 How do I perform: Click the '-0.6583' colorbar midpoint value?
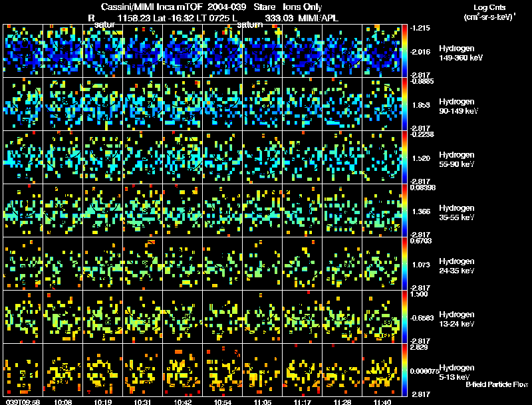click(x=422, y=318)
